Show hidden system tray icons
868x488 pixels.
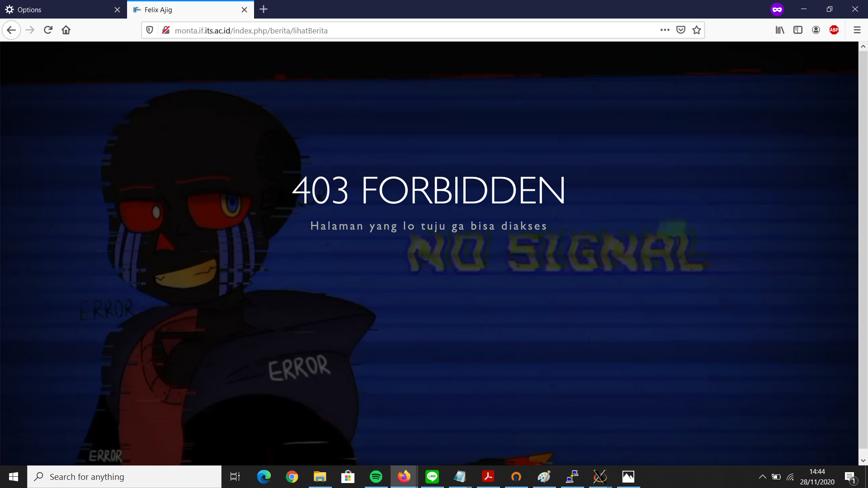(x=762, y=477)
